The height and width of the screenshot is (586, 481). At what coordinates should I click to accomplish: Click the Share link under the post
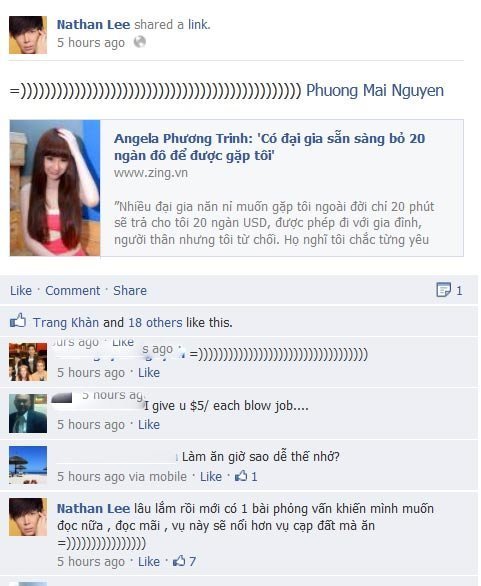point(130,290)
